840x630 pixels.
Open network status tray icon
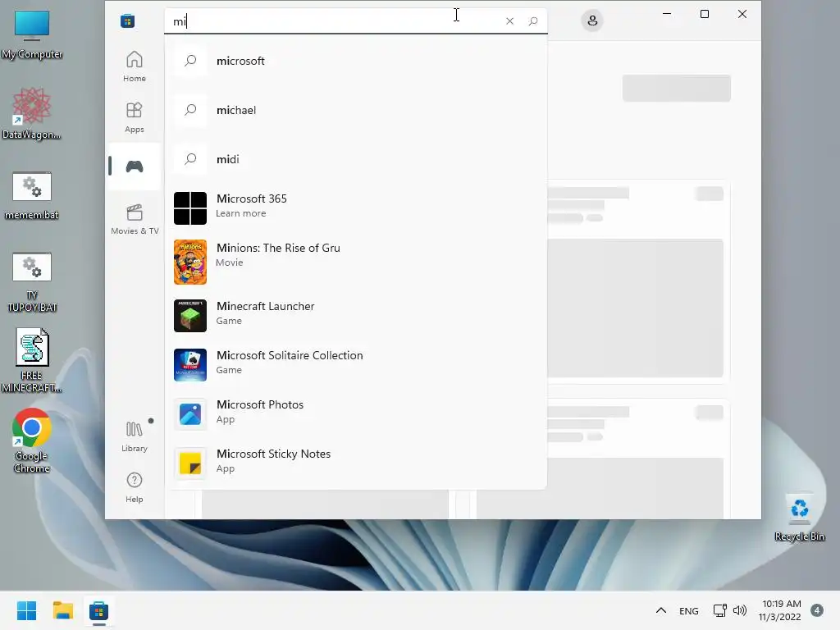[719, 610]
